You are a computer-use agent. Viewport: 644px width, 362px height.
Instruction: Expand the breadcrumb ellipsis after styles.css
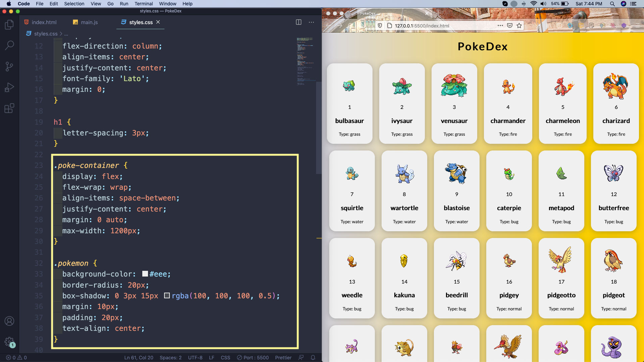coord(66,34)
